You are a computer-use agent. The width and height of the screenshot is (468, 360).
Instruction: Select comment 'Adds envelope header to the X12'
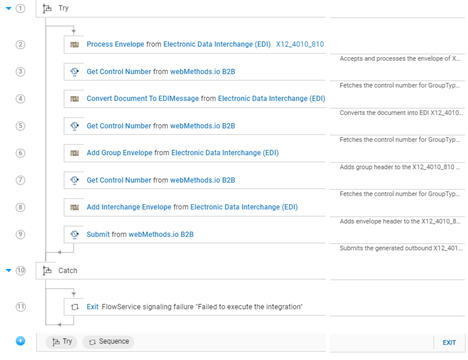tap(400, 221)
